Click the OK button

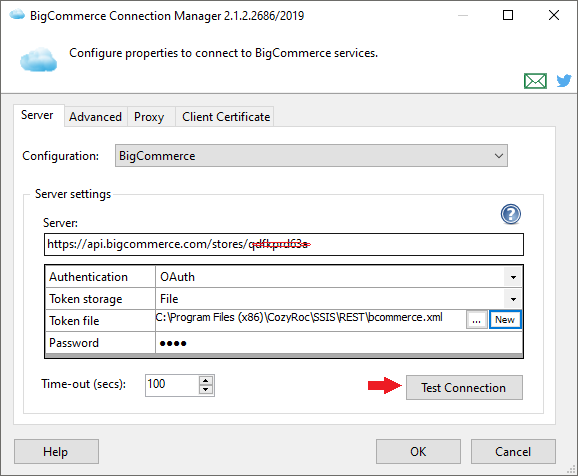pos(418,451)
